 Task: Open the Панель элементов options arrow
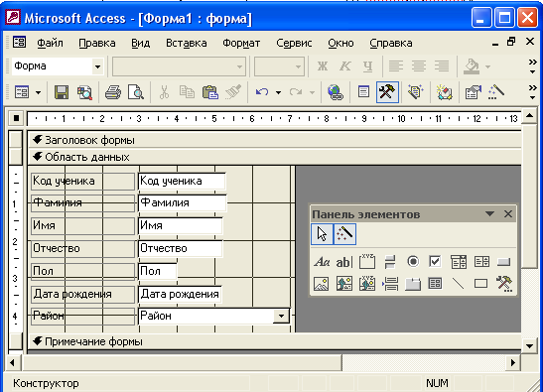(489, 214)
